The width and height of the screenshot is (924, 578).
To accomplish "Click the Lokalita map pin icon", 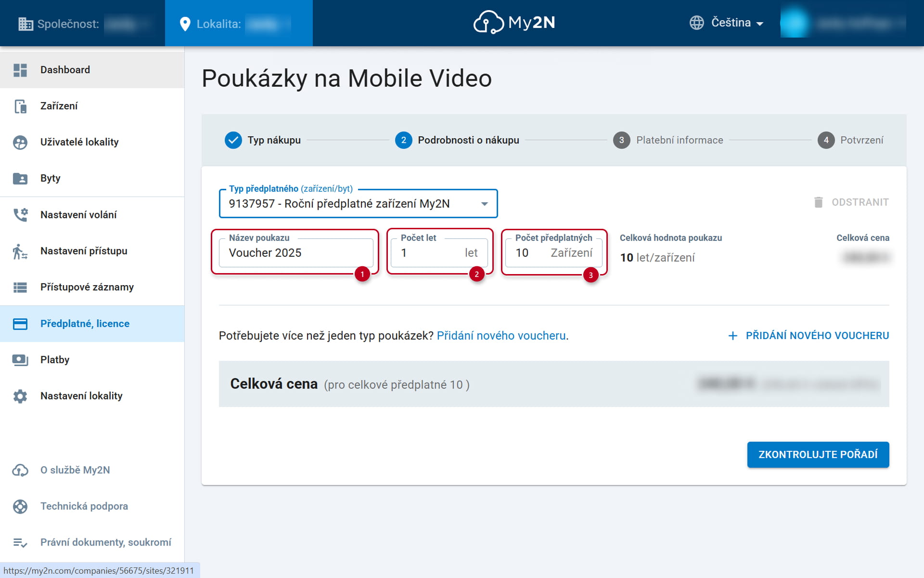I will pyautogui.click(x=185, y=24).
